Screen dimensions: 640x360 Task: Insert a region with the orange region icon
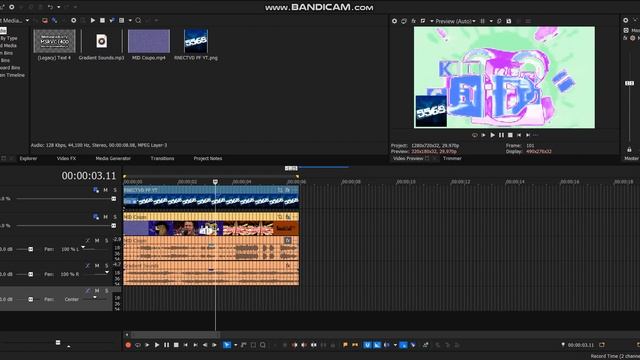pos(355,345)
